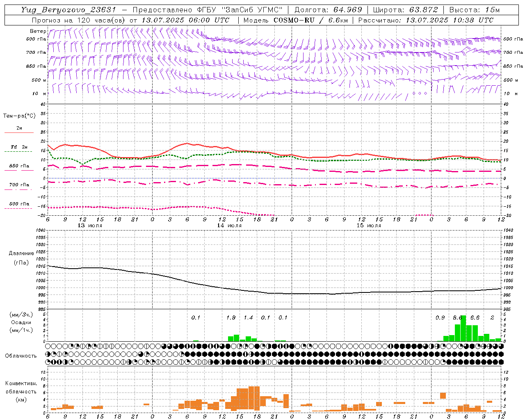Click the Облачность cloudiness label
525x420 pixels.
21,356
